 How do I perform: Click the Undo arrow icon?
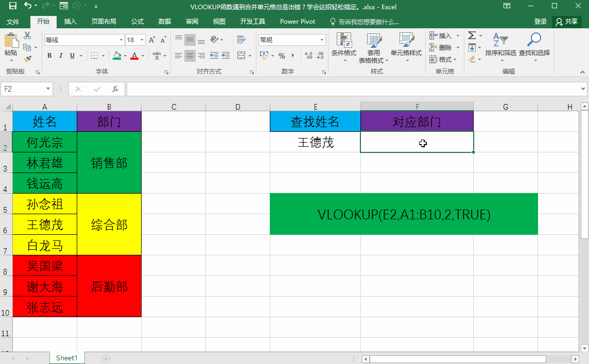pyautogui.click(x=27, y=5)
